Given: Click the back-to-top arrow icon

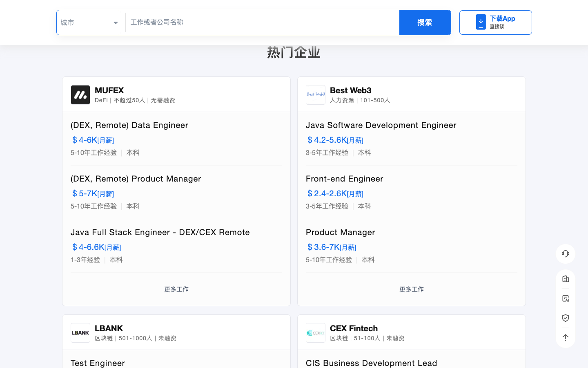Looking at the screenshot, I should [x=566, y=338].
